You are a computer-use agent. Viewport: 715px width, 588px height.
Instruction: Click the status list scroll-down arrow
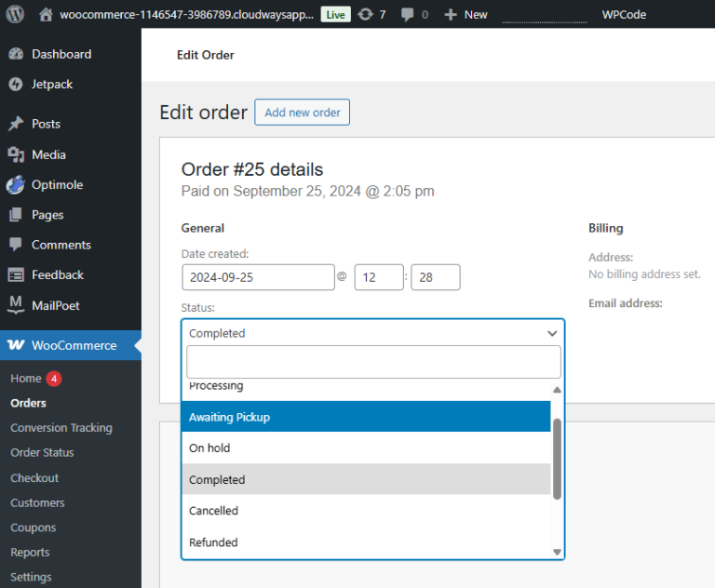pyautogui.click(x=557, y=552)
